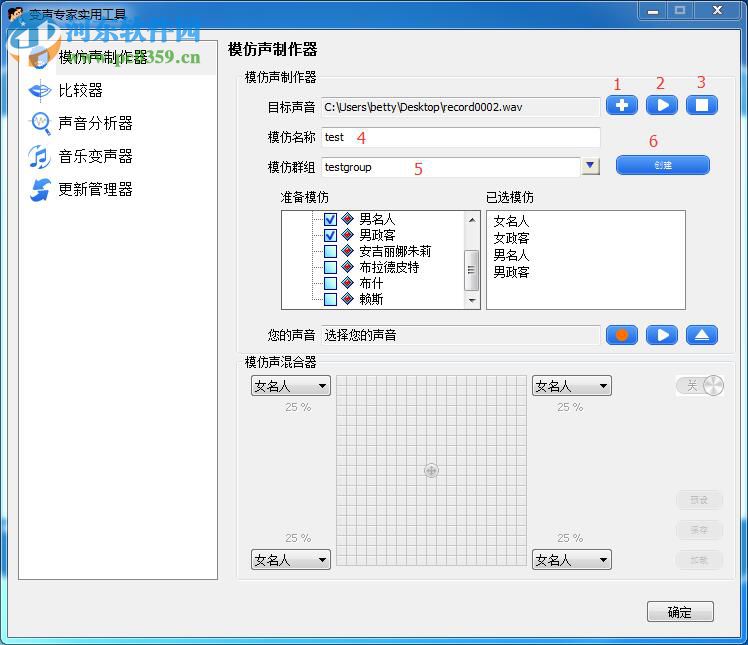
Task: Minimize the 变声专家实用工具 window
Action: coord(653,10)
